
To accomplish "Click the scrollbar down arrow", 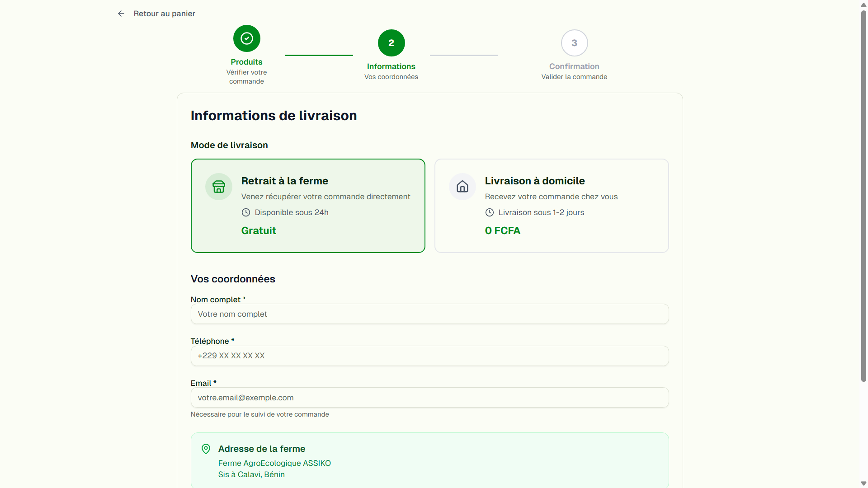I will pos(863,483).
